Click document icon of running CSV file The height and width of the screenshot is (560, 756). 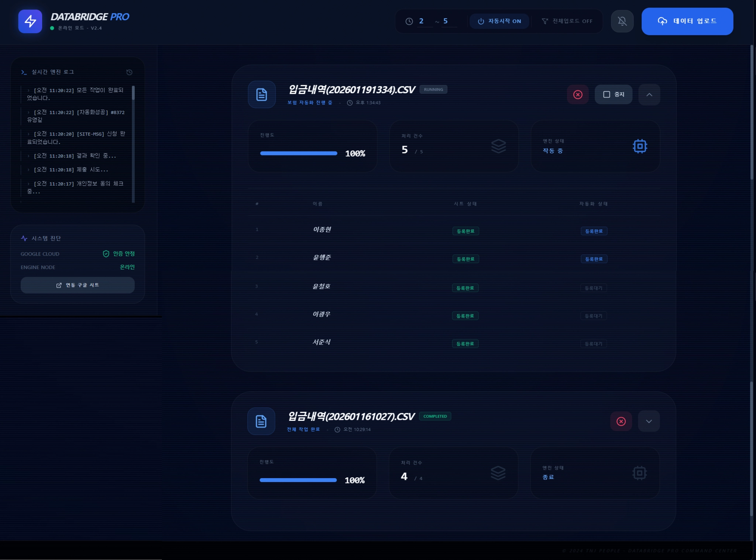(262, 94)
